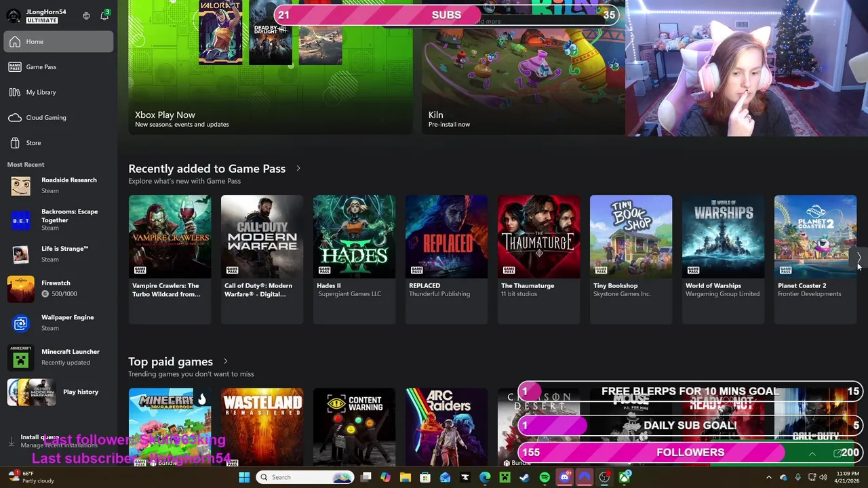
Task: Switch to Xbox app on the taskbar
Action: (624, 477)
